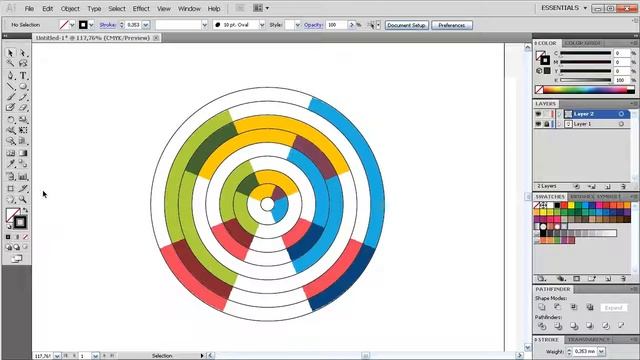Click the target circle of Layer 2
Image resolution: width=640 pixels, height=360 pixels.
[x=621, y=114]
